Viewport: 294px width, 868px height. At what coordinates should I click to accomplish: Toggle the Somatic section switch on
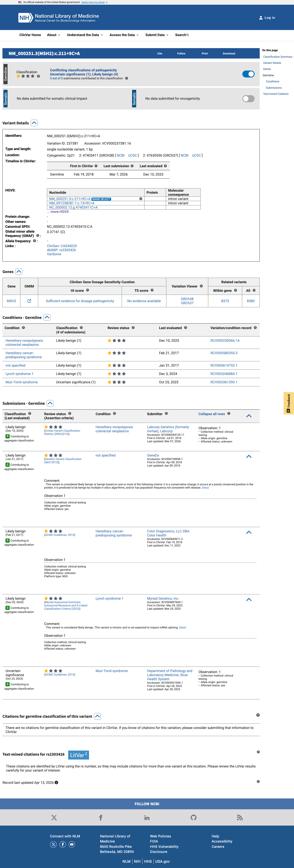248,99
